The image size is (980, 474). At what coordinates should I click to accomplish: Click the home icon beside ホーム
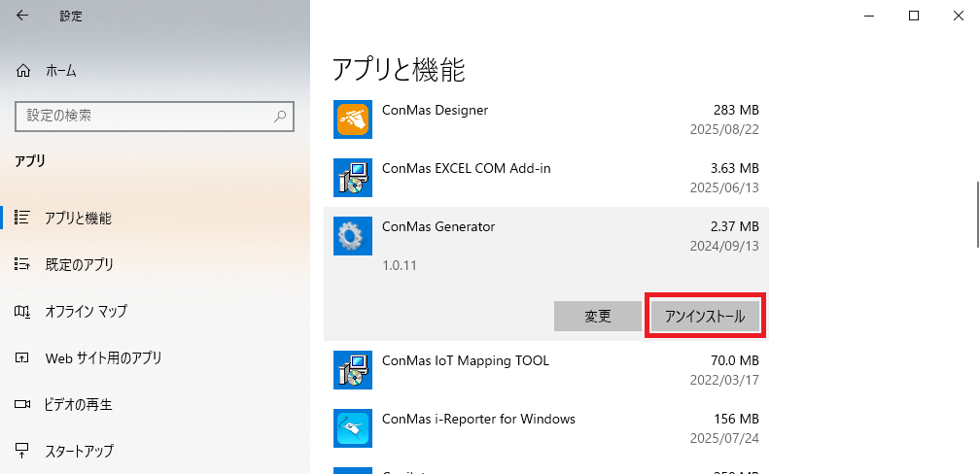click(23, 71)
